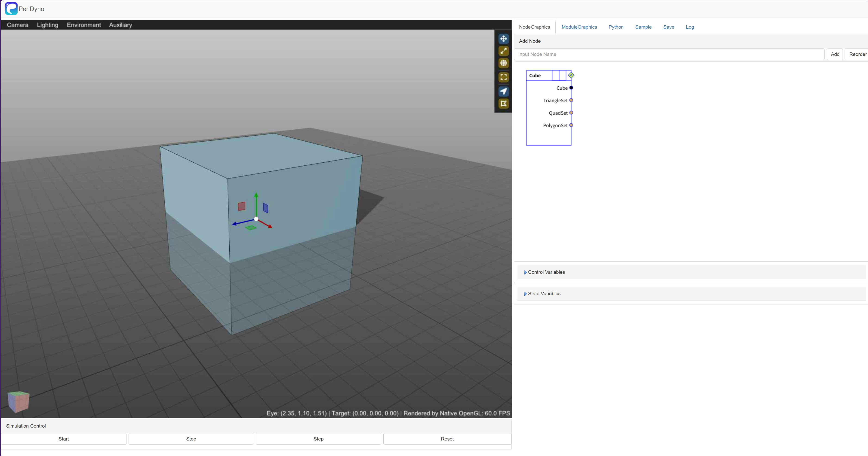Open the Camera menu
This screenshot has height=456, width=868.
[x=18, y=25]
